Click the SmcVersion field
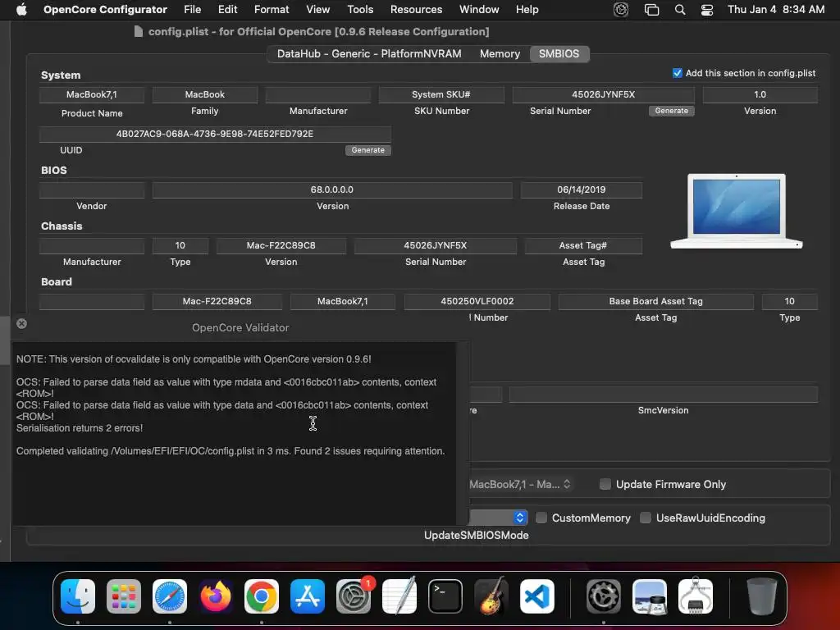The height and width of the screenshot is (630, 840). (x=663, y=395)
